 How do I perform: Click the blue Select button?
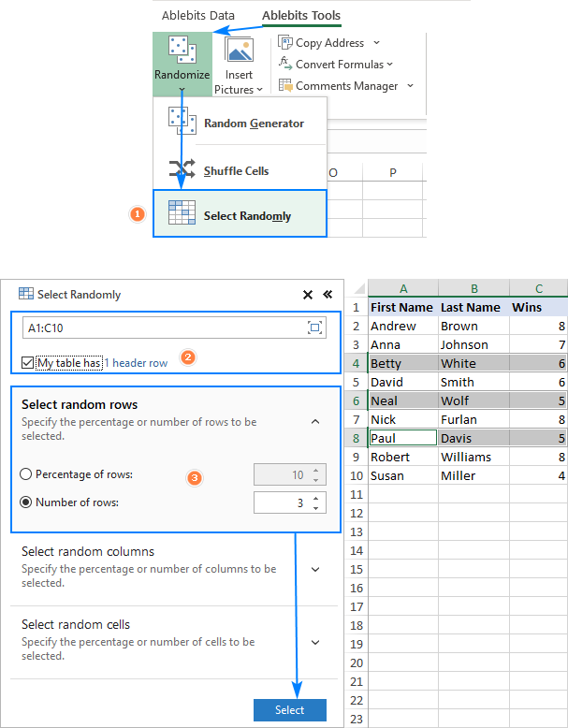290,710
